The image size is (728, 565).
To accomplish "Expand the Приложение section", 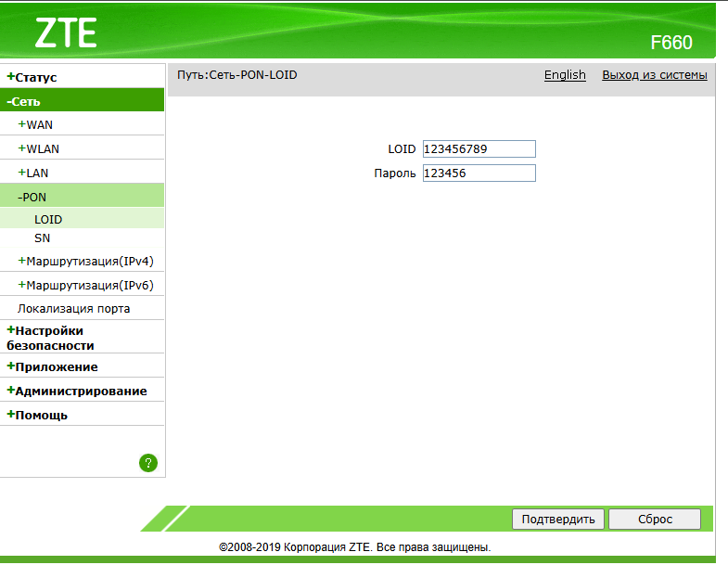I will pos(52,366).
